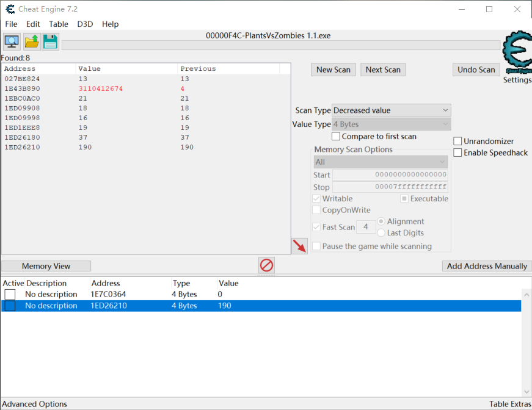This screenshot has height=410, width=532.
Task: Click value 190 in the address table
Action: click(225, 306)
